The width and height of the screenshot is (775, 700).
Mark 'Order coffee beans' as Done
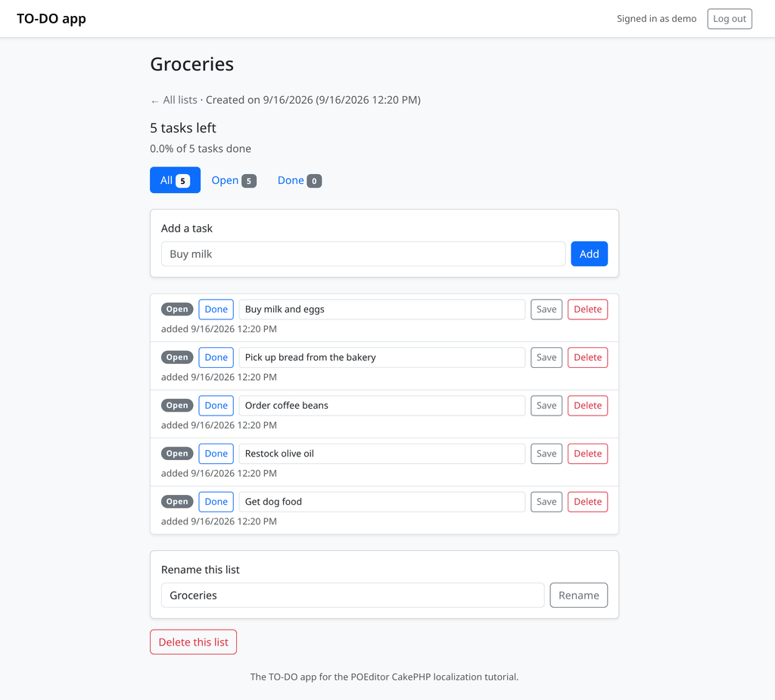216,406
